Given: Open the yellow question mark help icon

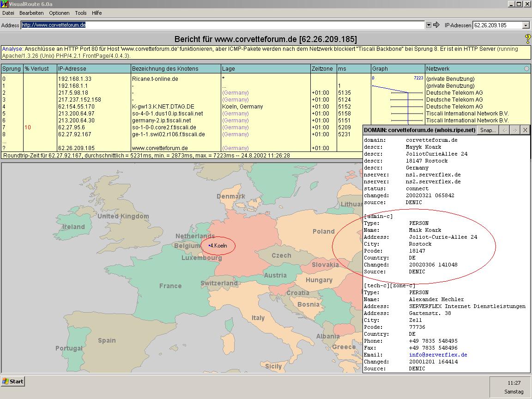Looking at the screenshot, I should pyautogui.click(x=527, y=39).
